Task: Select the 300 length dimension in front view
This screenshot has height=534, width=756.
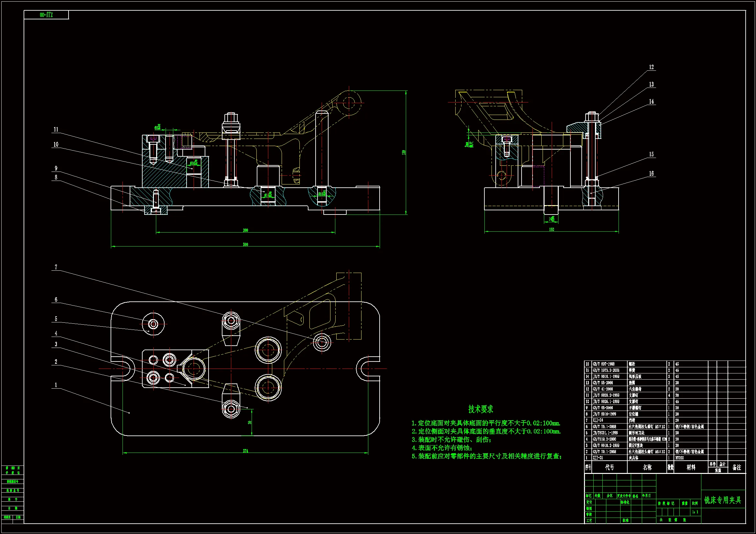Action: coord(245,244)
